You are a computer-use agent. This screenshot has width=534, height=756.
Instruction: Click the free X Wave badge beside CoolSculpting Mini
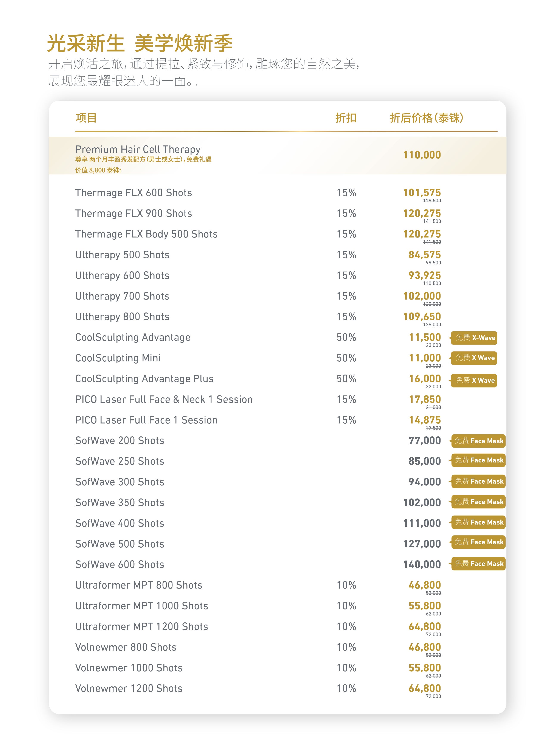coord(474,358)
